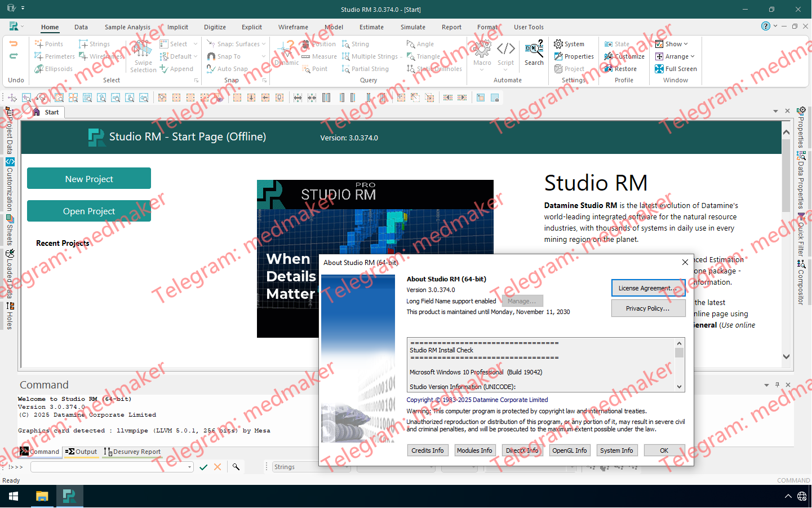Click the Ellipsoids selection icon
The height and width of the screenshot is (508, 812).
[52, 68]
